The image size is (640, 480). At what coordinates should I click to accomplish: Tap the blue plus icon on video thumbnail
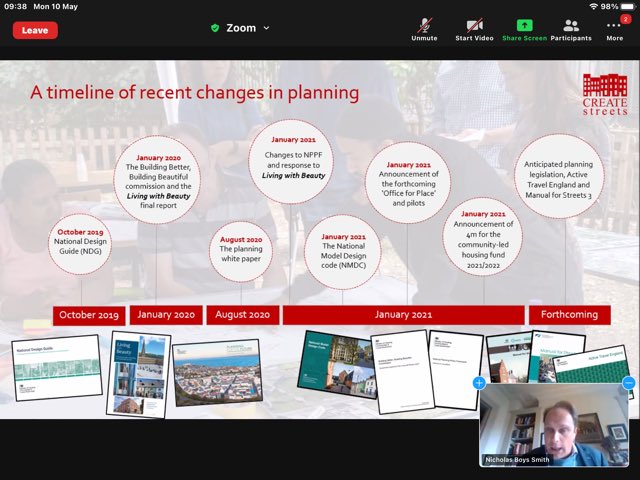click(x=479, y=383)
